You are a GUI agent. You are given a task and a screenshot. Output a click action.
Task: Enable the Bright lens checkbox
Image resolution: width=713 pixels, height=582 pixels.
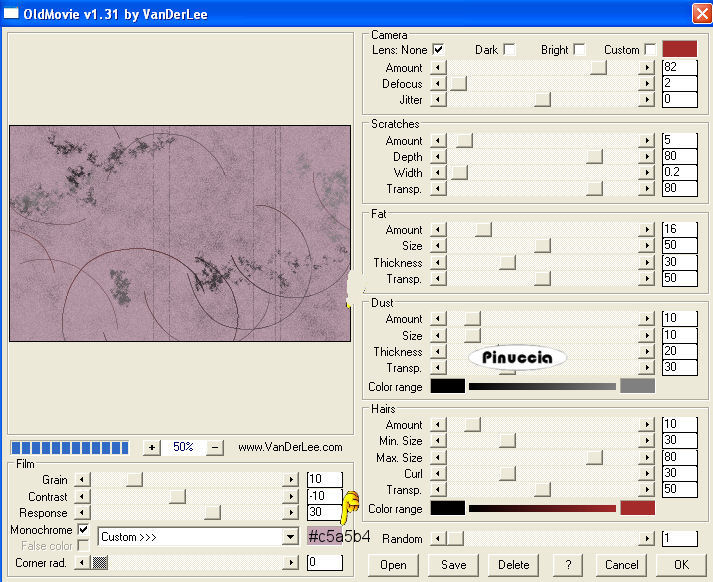[x=579, y=49]
